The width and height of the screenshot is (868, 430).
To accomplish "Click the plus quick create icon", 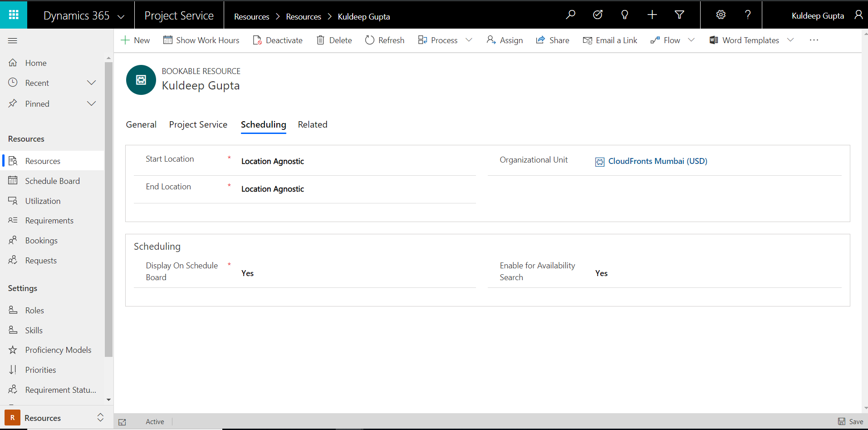I will pos(652,15).
